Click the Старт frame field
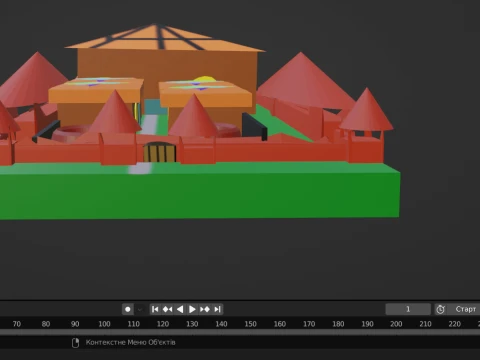 coord(463,309)
